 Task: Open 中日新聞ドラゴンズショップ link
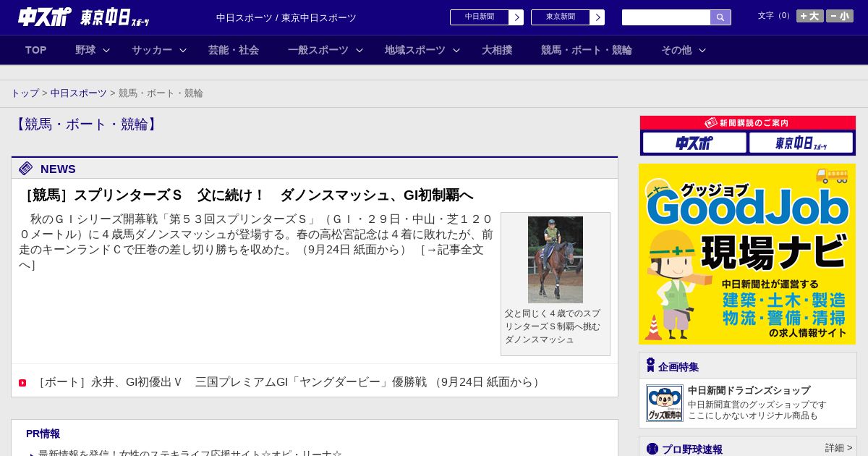[x=749, y=391]
